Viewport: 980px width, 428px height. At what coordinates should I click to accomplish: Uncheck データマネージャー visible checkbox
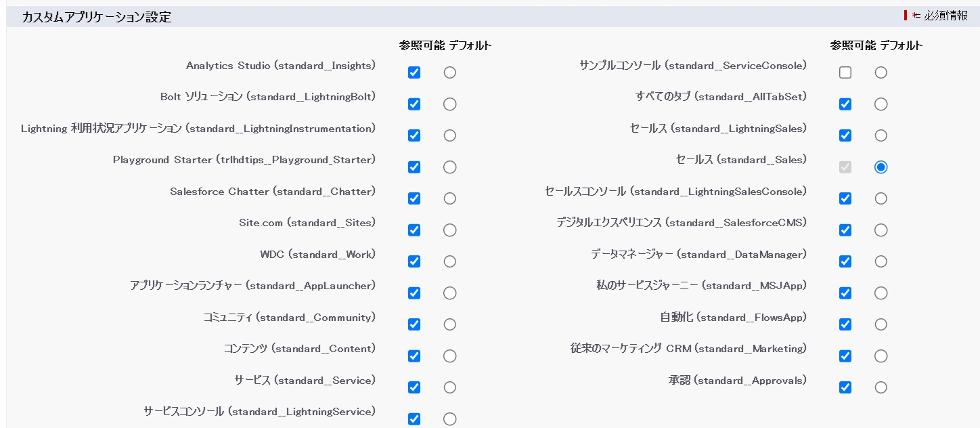(845, 261)
